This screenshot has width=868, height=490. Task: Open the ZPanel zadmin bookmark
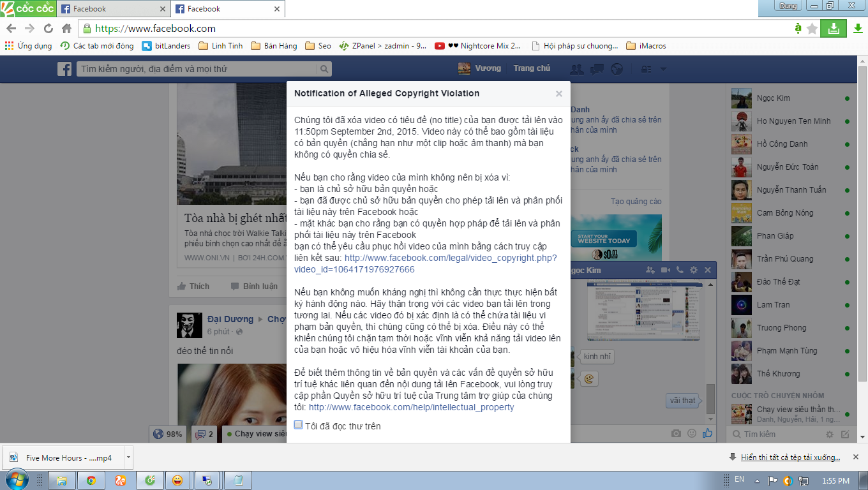382,46
